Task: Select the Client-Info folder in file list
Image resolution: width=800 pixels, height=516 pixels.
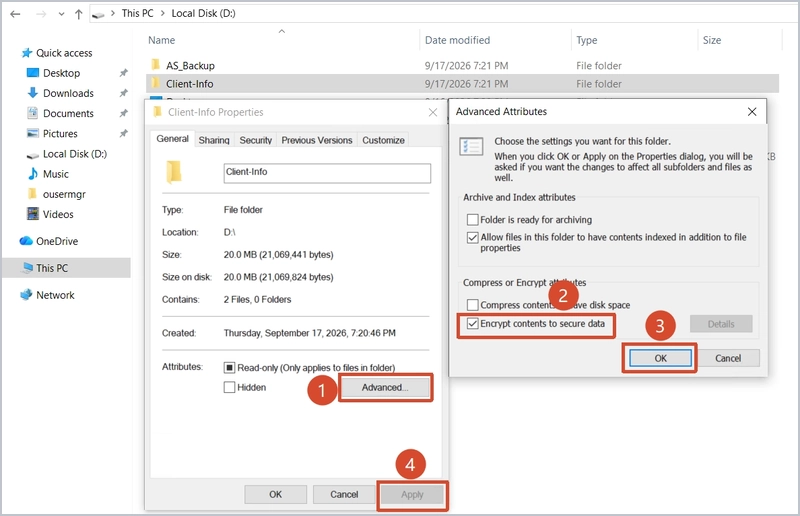Action: click(x=462, y=84)
